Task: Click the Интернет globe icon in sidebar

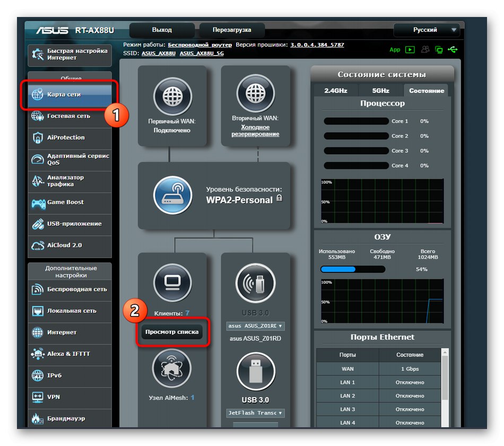Action: (x=38, y=332)
